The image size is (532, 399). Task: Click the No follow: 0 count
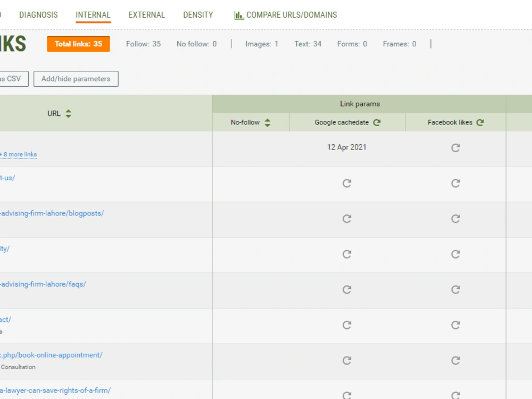[196, 44]
